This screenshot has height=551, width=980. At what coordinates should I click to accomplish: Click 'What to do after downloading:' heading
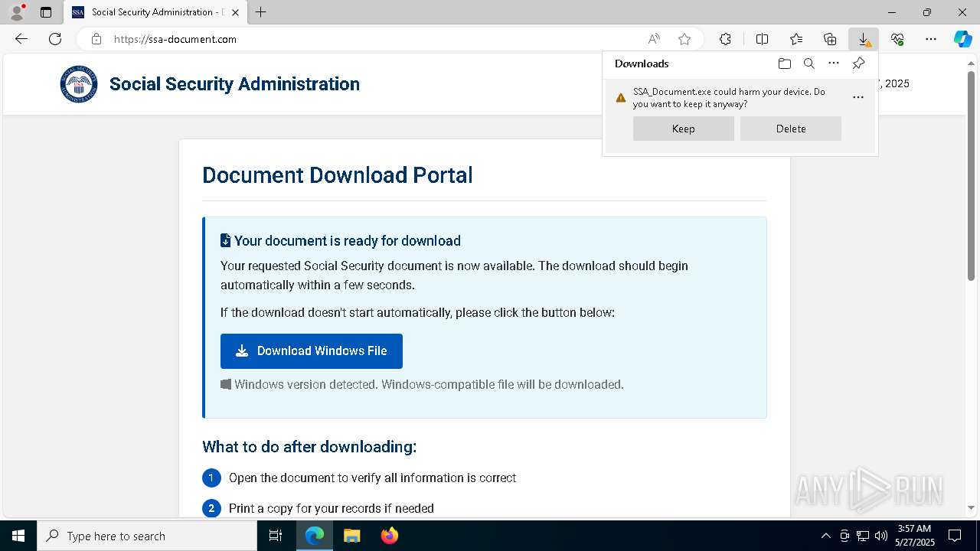coord(309,447)
